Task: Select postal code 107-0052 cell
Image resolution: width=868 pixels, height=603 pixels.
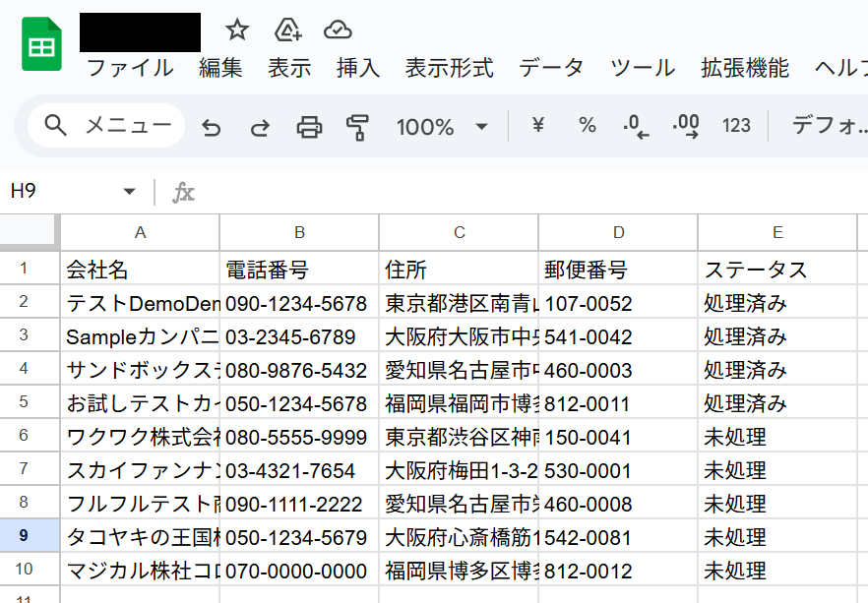Action: [618, 302]
